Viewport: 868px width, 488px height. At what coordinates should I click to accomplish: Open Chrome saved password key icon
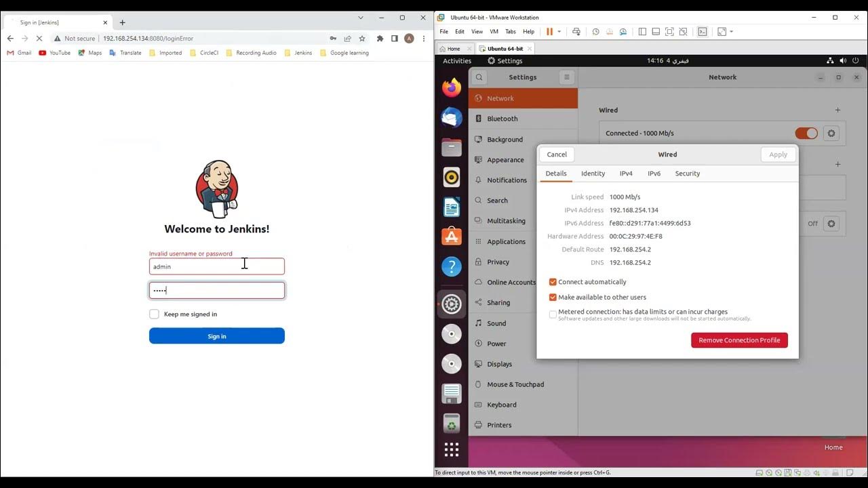[332, 39]
